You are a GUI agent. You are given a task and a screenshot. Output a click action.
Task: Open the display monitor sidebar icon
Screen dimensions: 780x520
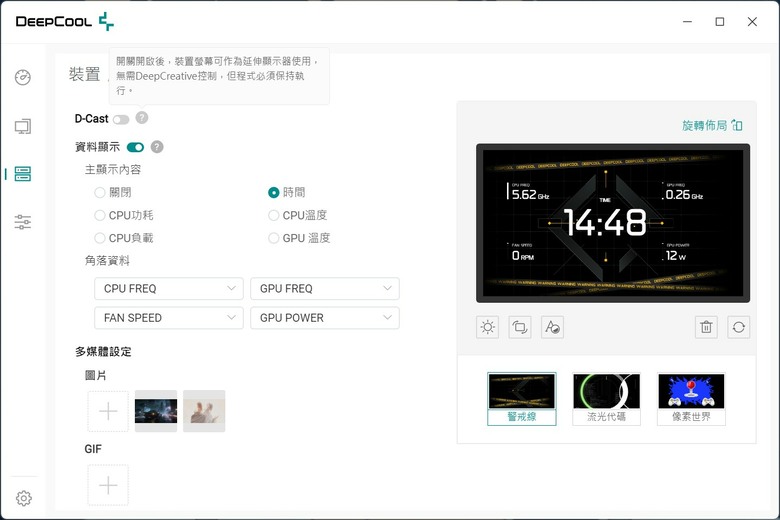[x=23, y=126]
